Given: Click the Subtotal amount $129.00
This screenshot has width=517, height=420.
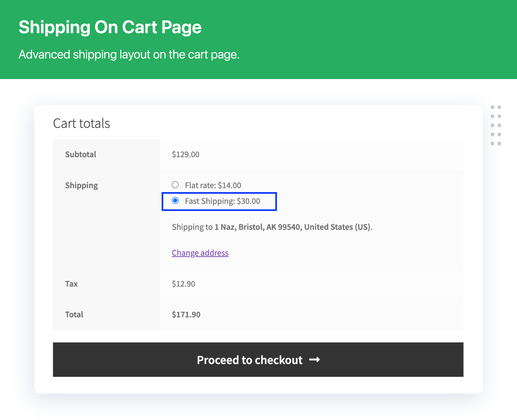Looking at the screenshot, I should [x=185, y=154].
